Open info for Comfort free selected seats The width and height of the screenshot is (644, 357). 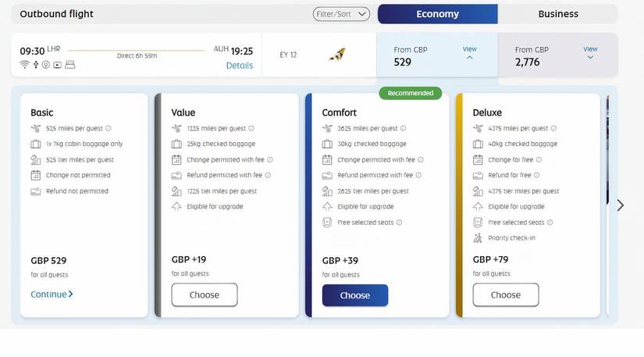(x=399, y=223)
